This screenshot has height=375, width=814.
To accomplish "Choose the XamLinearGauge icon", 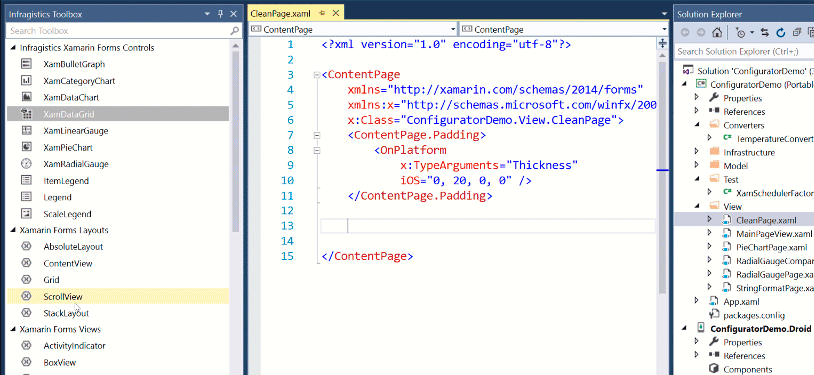I will (26, 130).
